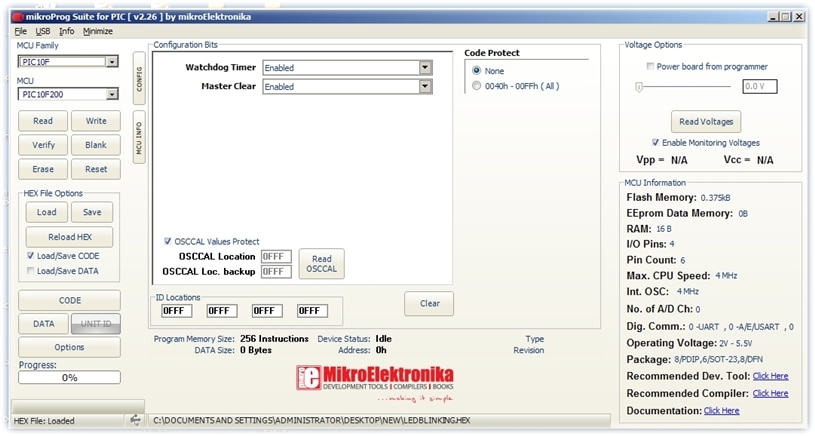Click the Flash Memory 0.375kB value

tap(715, 198)
